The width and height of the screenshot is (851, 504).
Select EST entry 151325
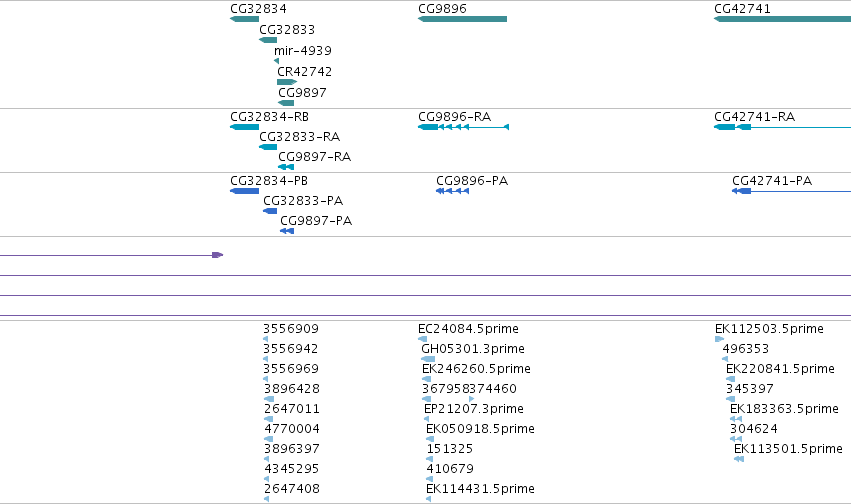(x=449, y=449)
